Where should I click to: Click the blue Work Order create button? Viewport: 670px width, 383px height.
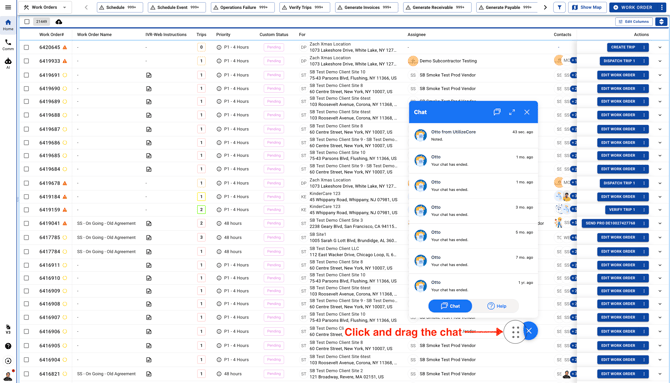click(x=633, y=7)
